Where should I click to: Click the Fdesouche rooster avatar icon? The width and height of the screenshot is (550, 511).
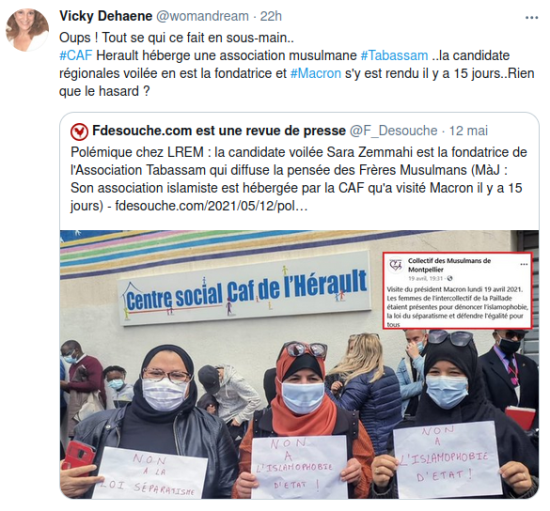click(x=79, y=132)
